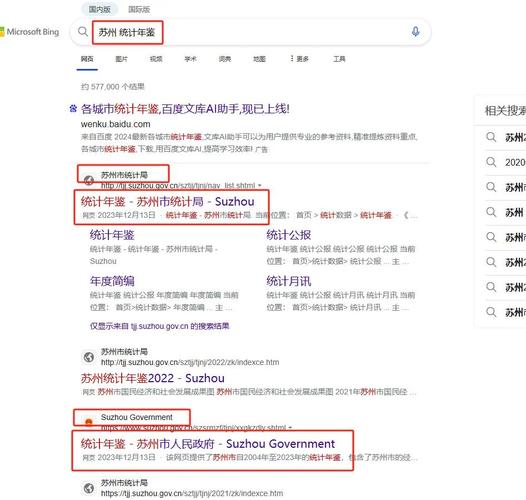Start voice search with microphone icon
Screen dimensions: 526x500
pos(415,32)
